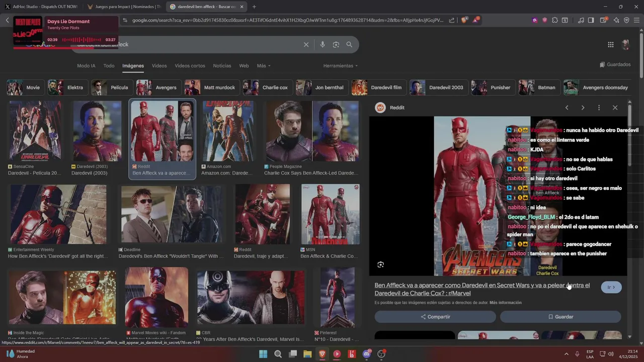Filter by the Jon bernthal chip

321,87
